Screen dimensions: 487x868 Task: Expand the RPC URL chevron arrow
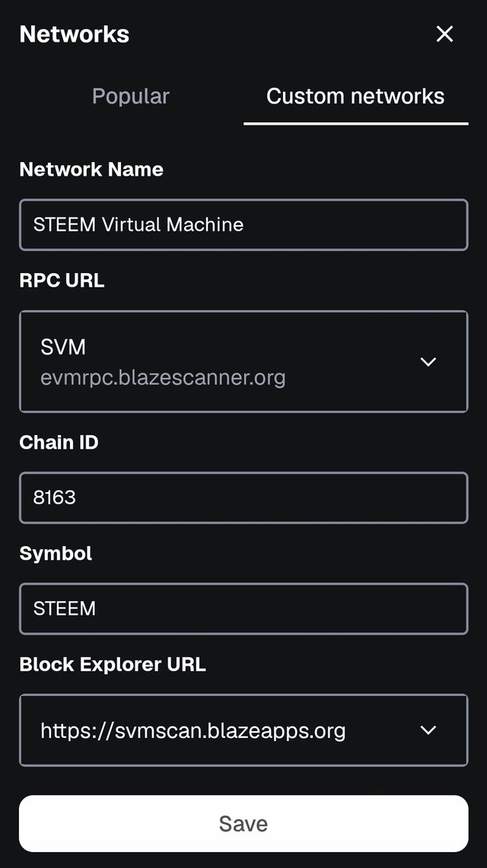428,361
